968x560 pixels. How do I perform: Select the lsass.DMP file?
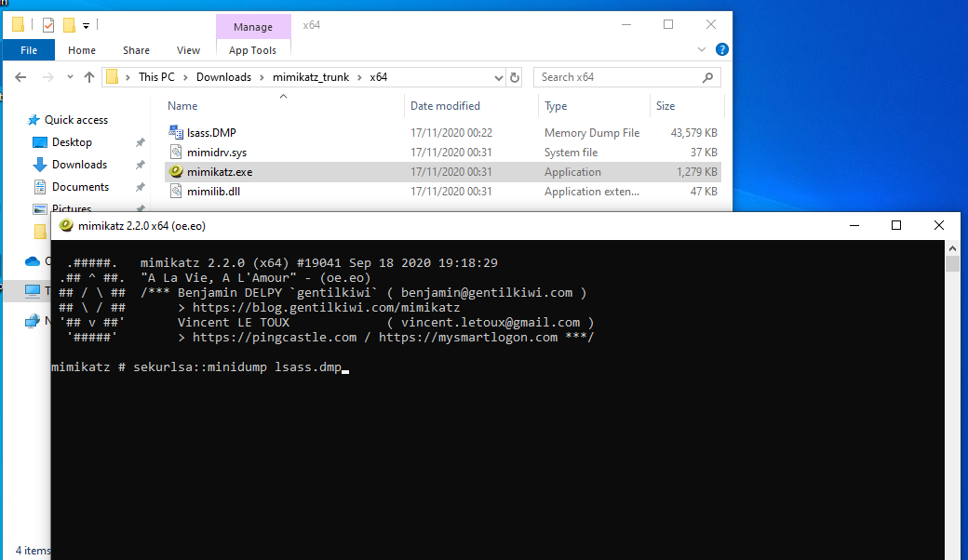[211, 133]
